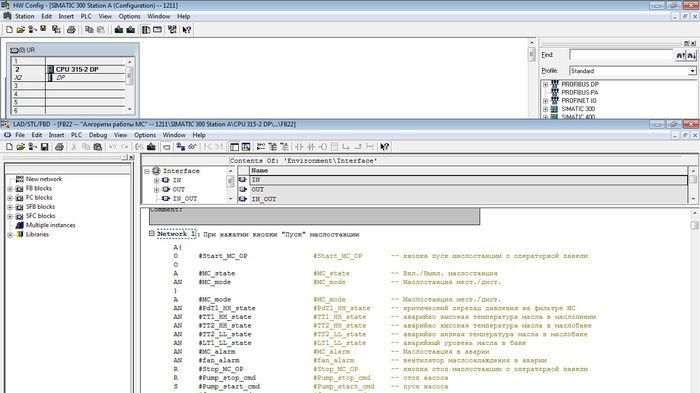700x393 pixels.
Task: Click the Download icon in LAD/STL/FBD toolbar
Action: 151,146
